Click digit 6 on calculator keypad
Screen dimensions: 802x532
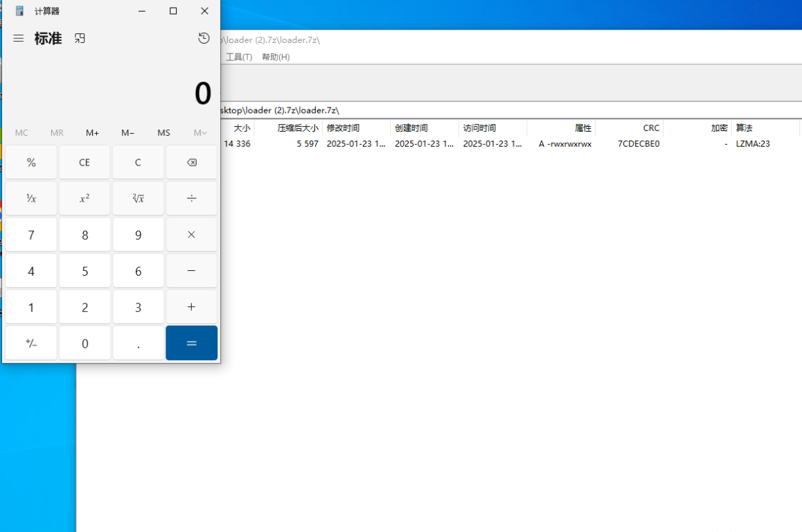point(138,271)
